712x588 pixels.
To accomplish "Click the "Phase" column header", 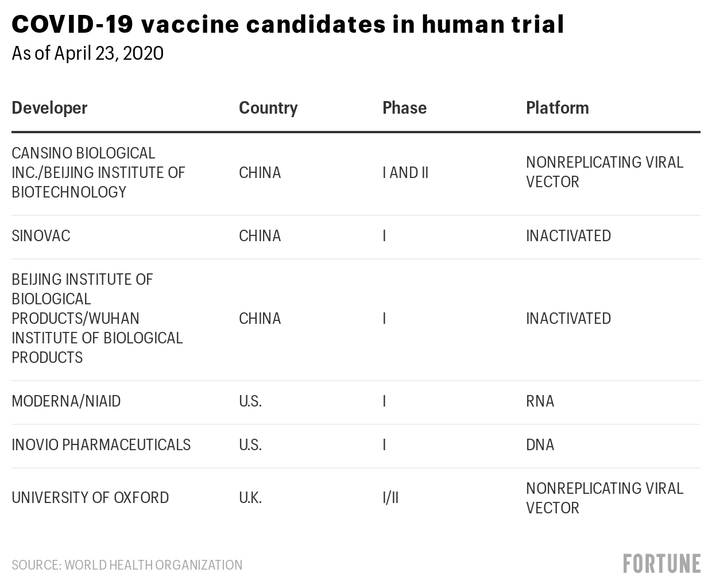I will (x=404, y=108).
